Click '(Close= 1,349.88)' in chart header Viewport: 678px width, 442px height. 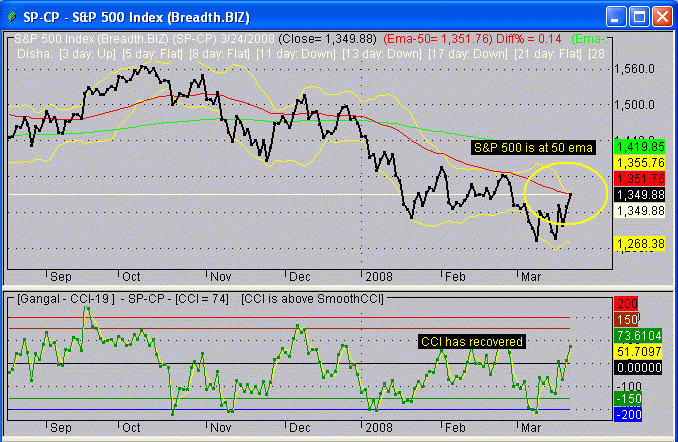[x=327, y=39]
